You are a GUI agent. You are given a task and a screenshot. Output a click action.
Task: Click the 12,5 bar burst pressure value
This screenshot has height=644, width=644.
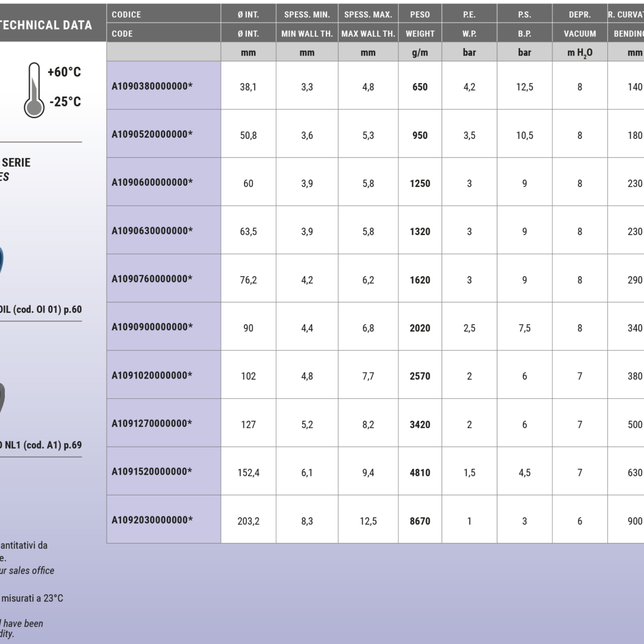click(525, 87)
